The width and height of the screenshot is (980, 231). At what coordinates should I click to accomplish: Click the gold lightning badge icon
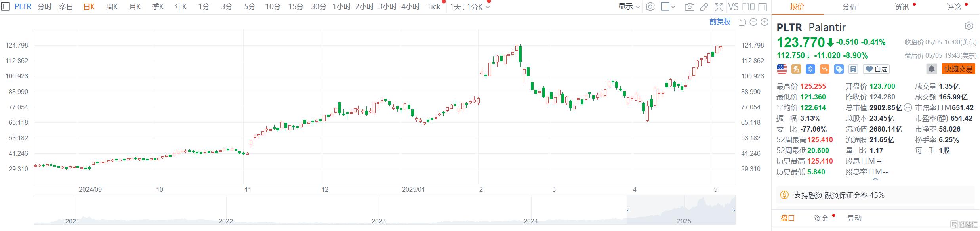click(796, 69)
